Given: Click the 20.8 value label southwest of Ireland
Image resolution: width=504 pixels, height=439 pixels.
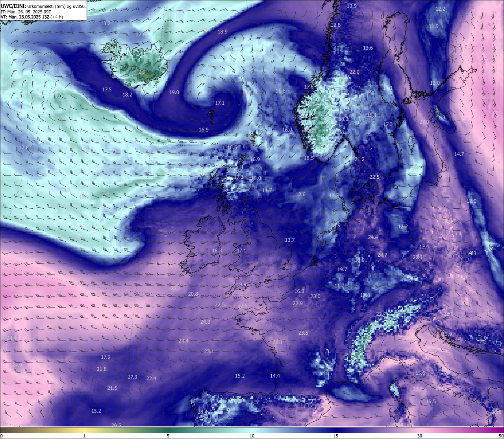Looking at the screenshot, I should (193, 294).
